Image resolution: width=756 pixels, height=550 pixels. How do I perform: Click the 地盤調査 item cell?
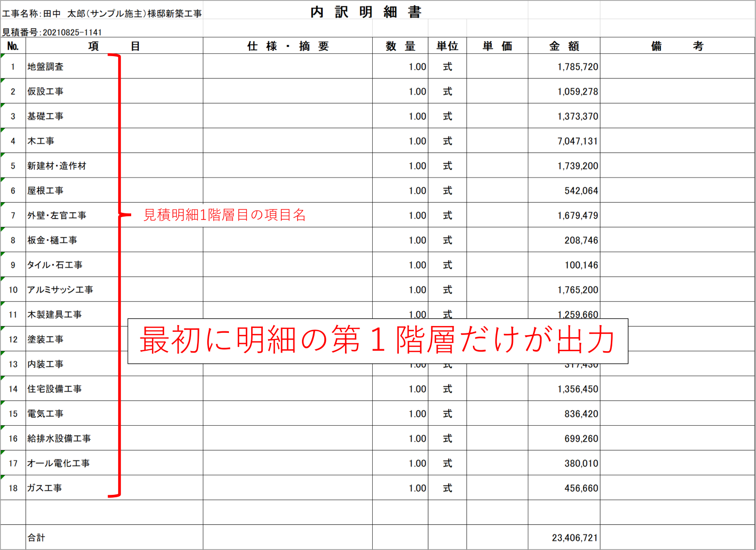pos(45,67)
